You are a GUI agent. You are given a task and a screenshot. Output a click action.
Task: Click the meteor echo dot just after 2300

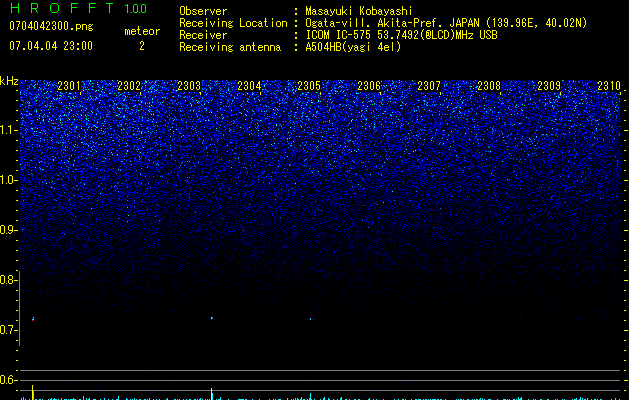point(33,319)
